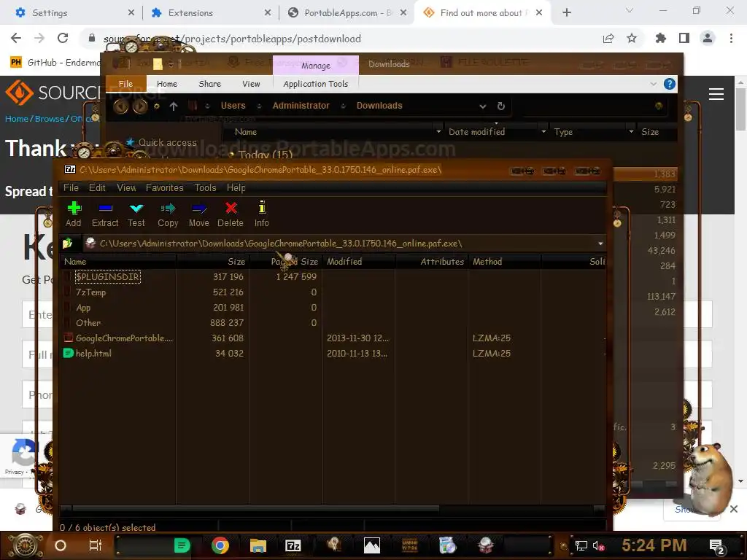The image size is (747, 560).
Task: Switch to the PortableApps.com browser tab
Action: tap(347, 13)
